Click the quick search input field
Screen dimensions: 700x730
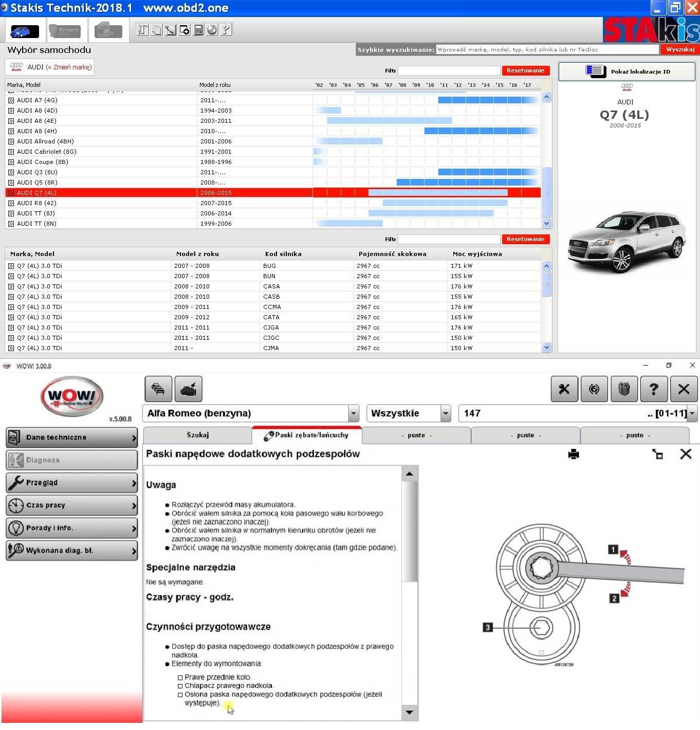547,49
